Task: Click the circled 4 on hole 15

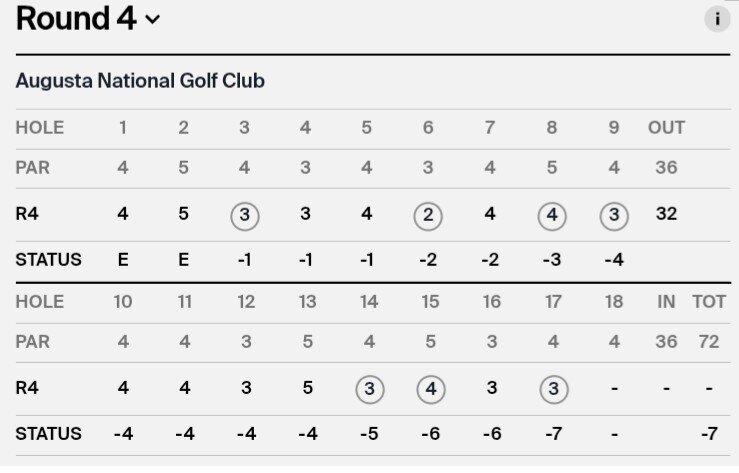Action: tap(431, 390)
